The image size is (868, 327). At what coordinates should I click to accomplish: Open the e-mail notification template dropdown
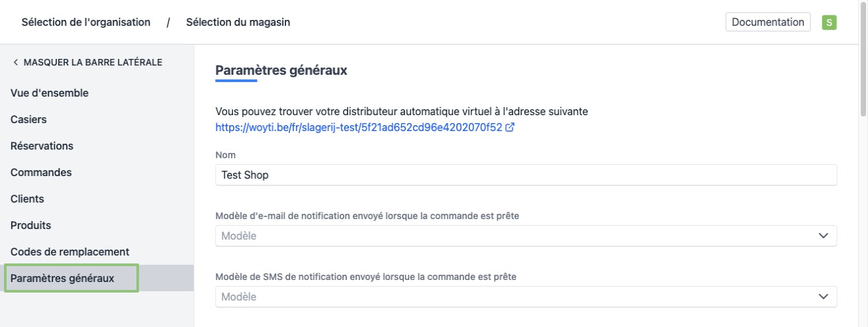(526, 236)
